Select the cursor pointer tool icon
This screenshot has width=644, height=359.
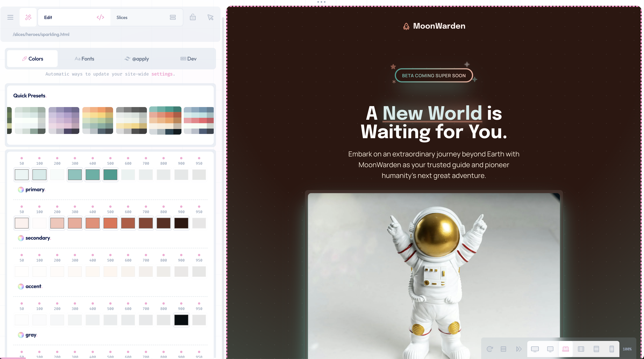(x=210, y=17)
